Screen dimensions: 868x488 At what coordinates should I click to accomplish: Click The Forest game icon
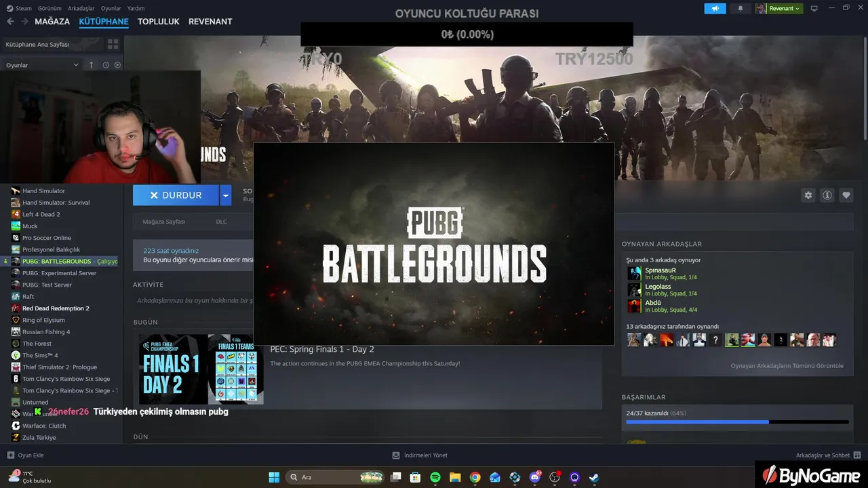point(16,344)
